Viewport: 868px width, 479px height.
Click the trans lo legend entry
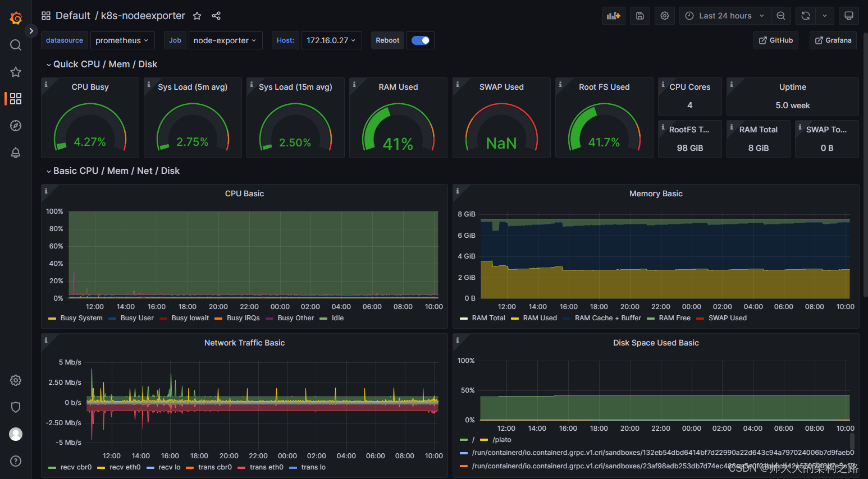(x=313, y=467)
